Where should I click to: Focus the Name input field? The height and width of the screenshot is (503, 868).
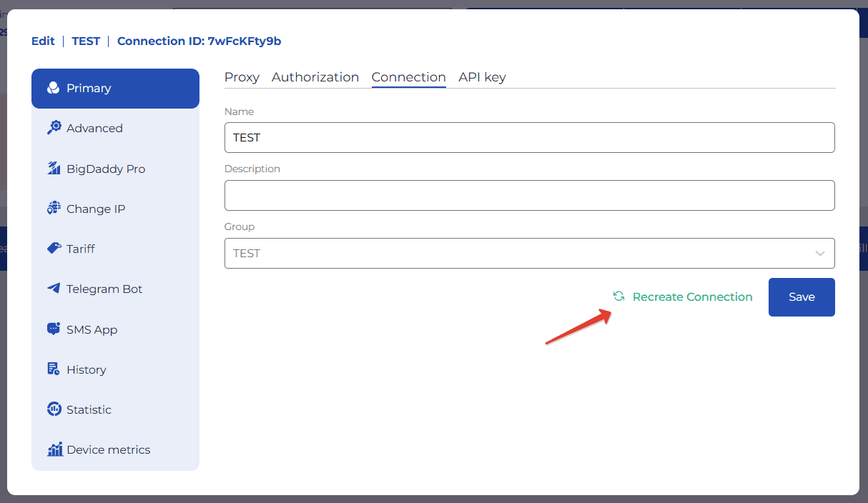point(529,138)
